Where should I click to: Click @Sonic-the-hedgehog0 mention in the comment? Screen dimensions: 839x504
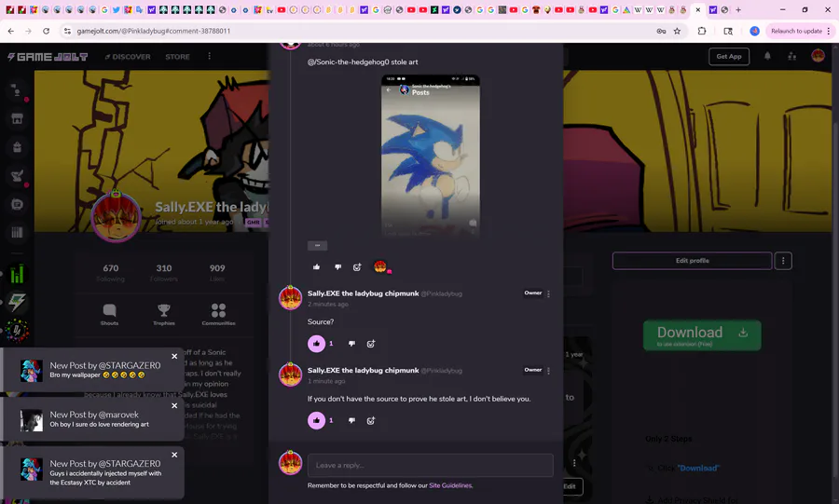pos(349,62)
